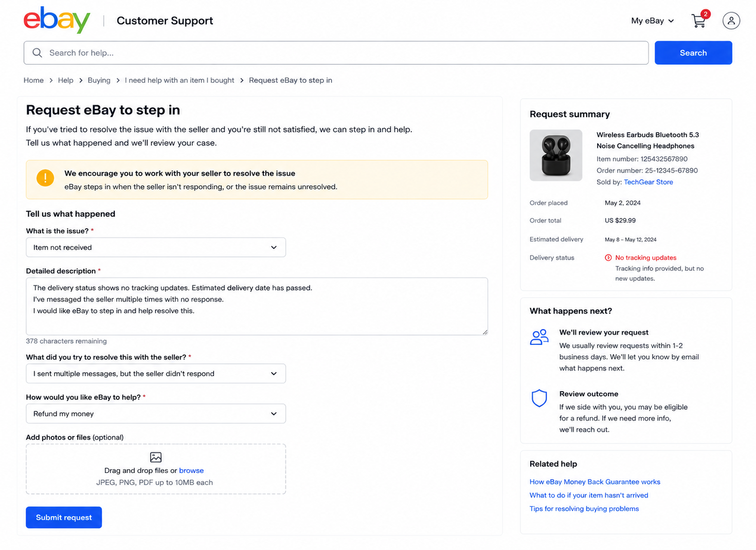Screen dimensions: 756x550
Task: Click the 'Tell us what happened' heading
Action: click(70, 214)
